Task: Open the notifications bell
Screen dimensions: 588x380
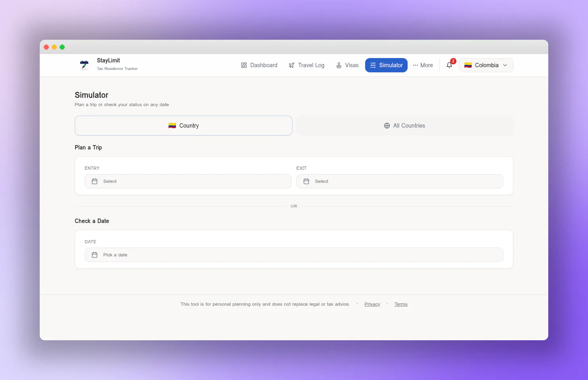Action: [x=449, y=65]
